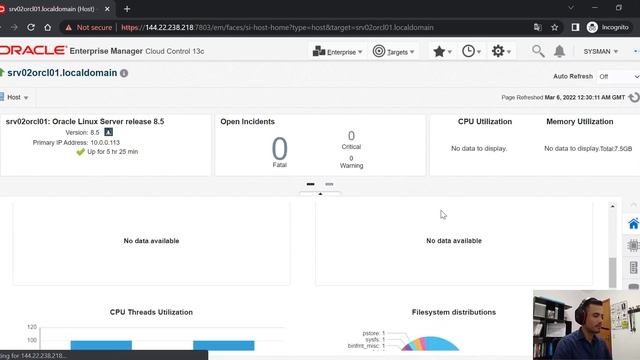The width and height of the screenshot is (640, 360).
Task: Click the Memory Utilization heading
Action: [580, 122]
